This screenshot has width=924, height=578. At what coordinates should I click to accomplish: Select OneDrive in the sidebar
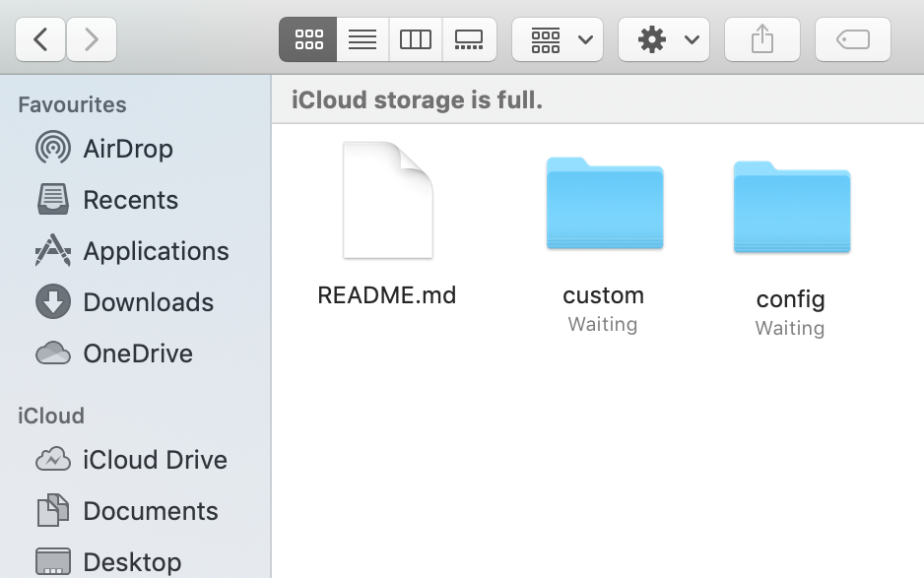tap(137, 353)
